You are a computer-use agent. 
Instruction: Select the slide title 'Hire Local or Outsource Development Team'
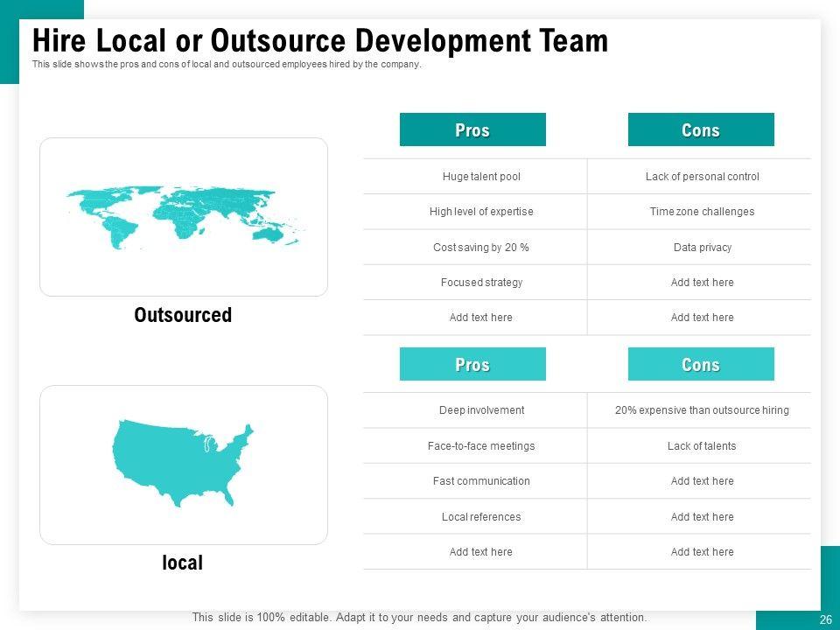pyautogui.click(x=320, y=40)
